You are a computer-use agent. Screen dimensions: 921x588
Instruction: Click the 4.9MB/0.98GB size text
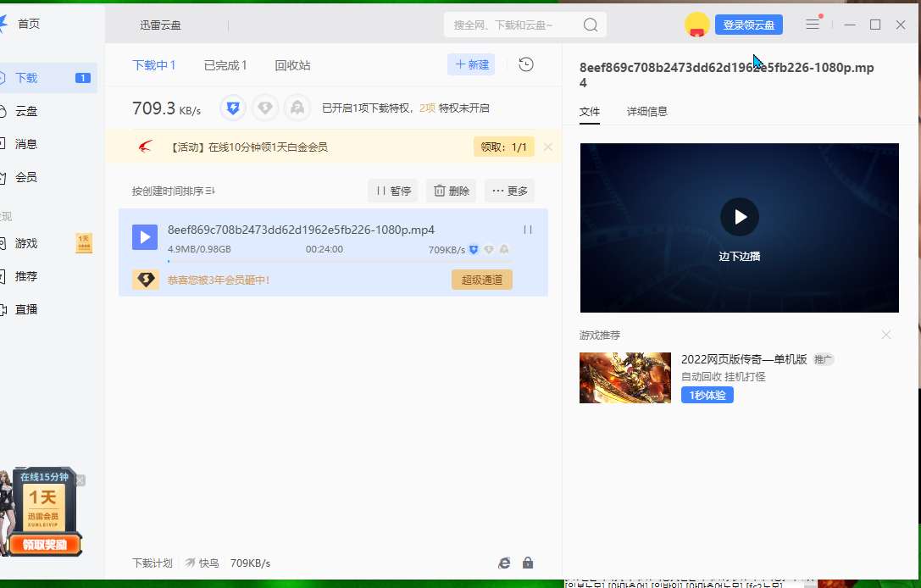pos(199,250)
